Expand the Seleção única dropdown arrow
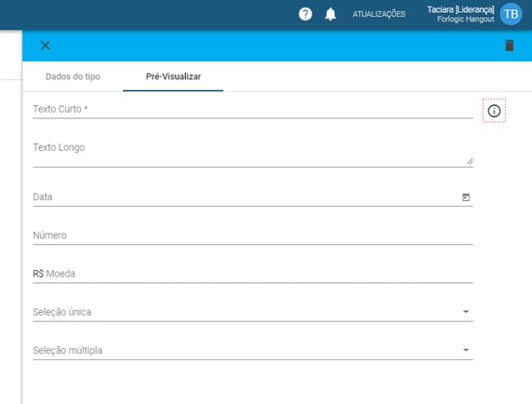 [466, 311]
